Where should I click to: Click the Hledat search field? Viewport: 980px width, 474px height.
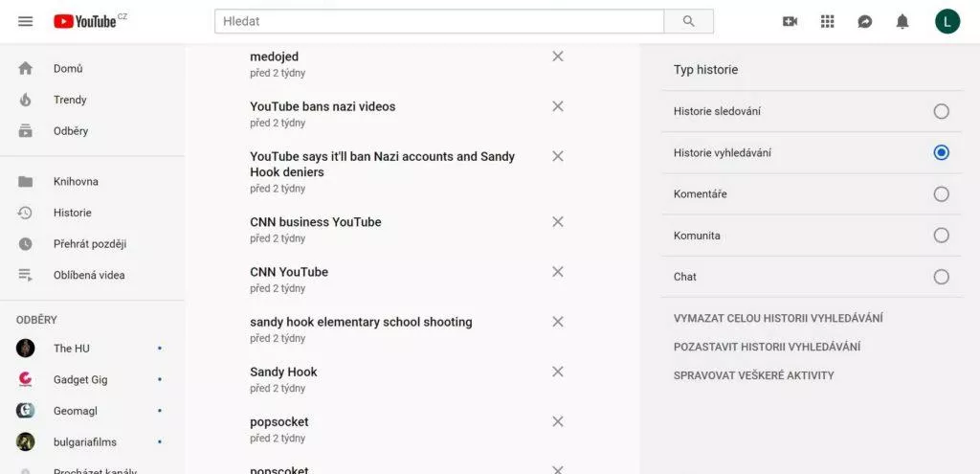pos(438,21)
